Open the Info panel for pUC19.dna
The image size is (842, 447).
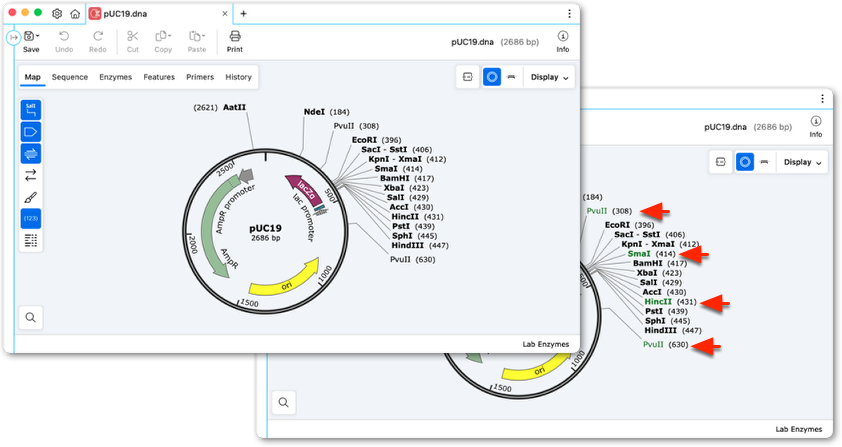[x=562, y=41]
